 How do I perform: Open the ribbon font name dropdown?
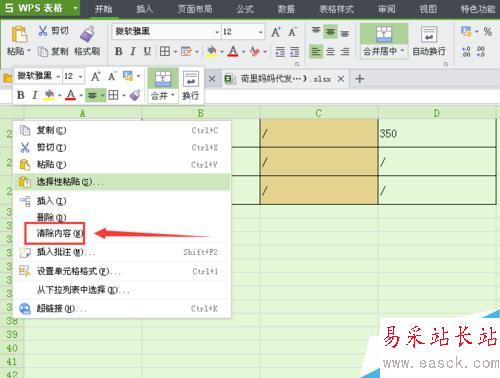217,32
